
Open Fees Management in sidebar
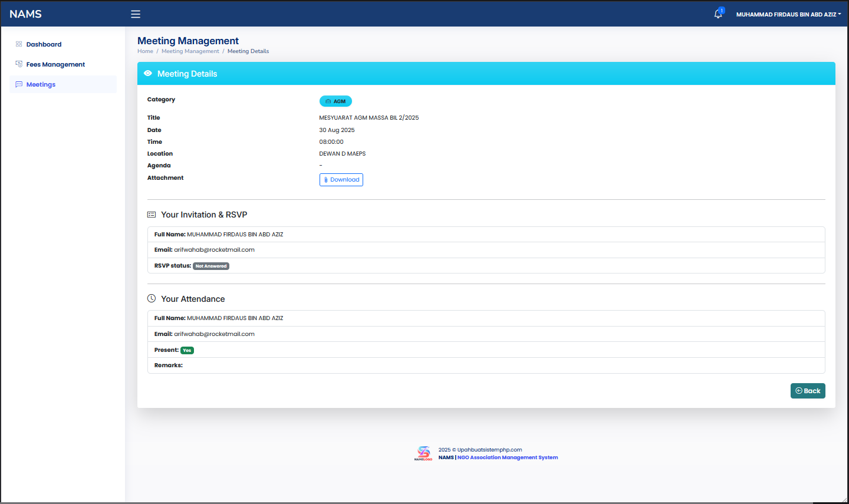tap(55, 64)
